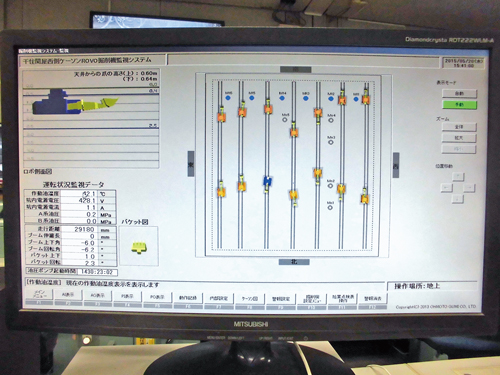Viewport: 500px width, 375px height.
Task: Click the down arrow in 位置移動 pad
Action: 458,199
